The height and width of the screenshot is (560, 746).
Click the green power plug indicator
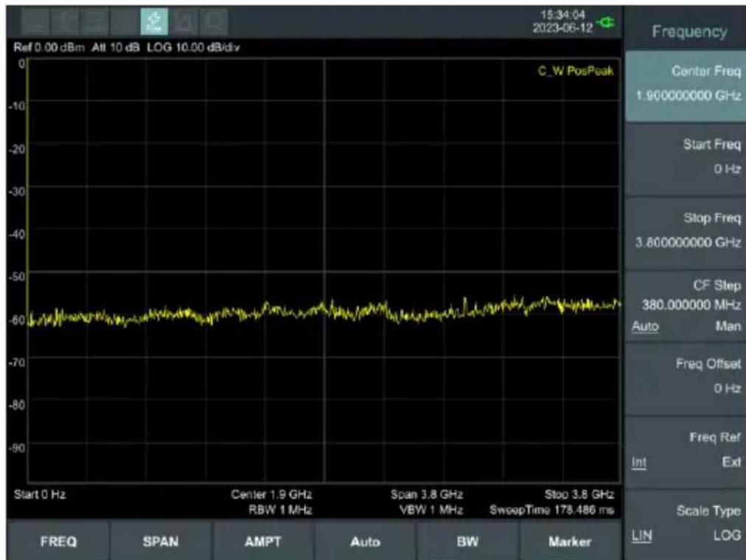click(x=607, y=22)
